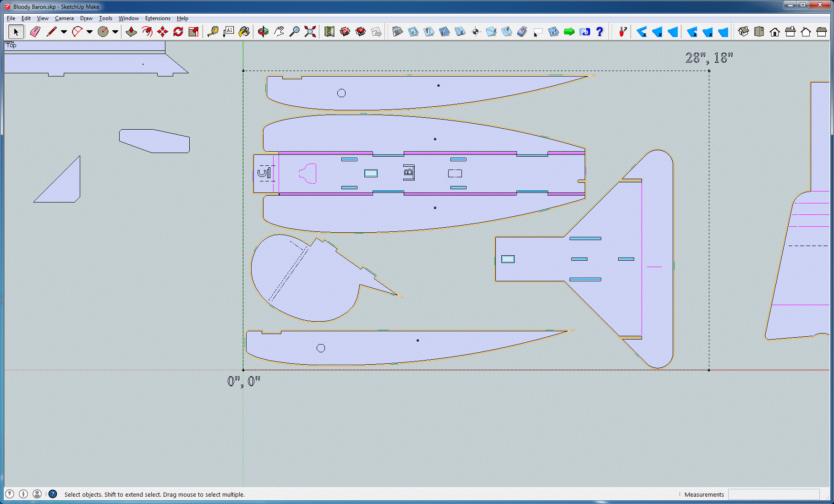Select the Tape Measure tool
The width and height of the screenshot is (834, 504).
pos(213,32)
